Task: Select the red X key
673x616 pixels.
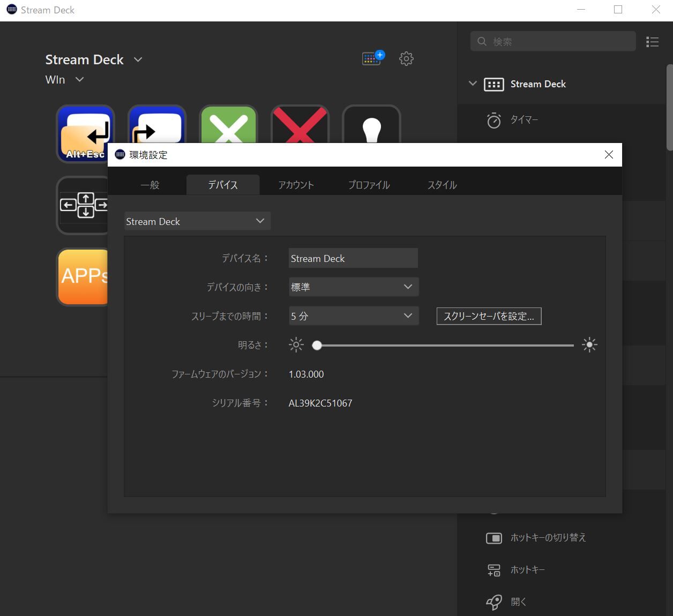Action: coord(300,124)
